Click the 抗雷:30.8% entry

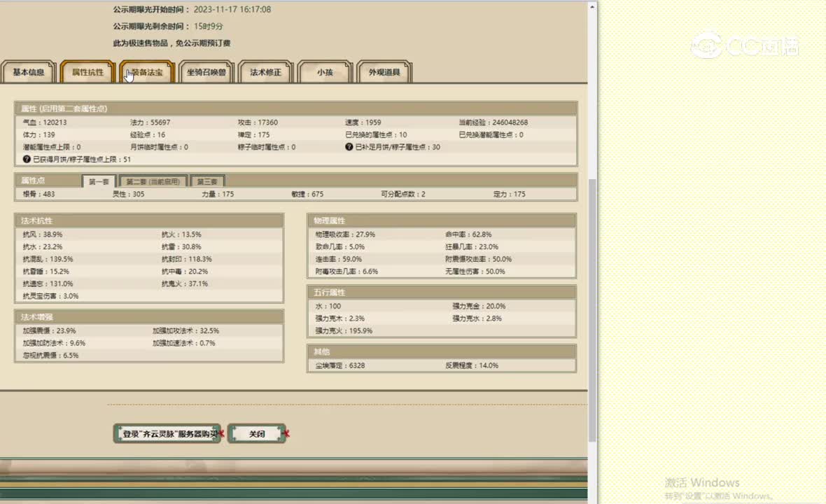[181, 247]
